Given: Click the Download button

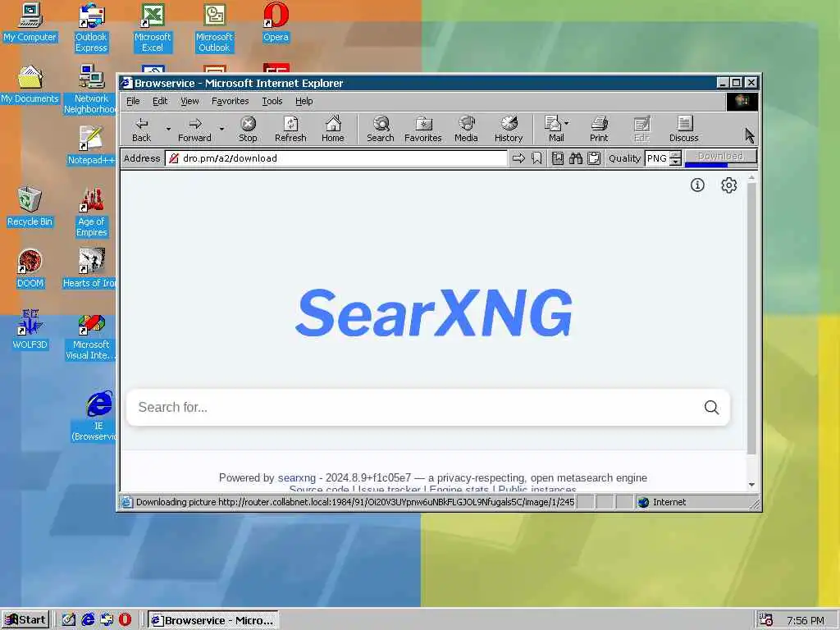Looking at the screenshot, I should tap(720, 157).
